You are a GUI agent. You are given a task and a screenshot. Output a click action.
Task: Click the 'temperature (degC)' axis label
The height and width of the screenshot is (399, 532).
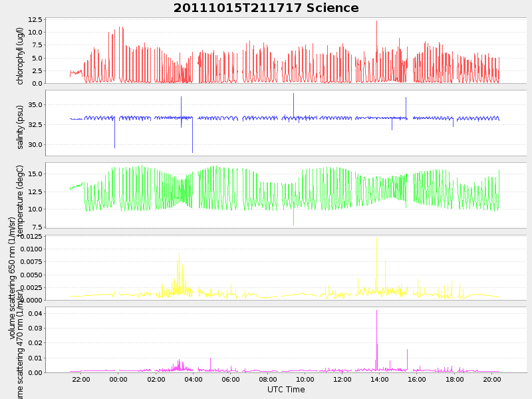20,200
